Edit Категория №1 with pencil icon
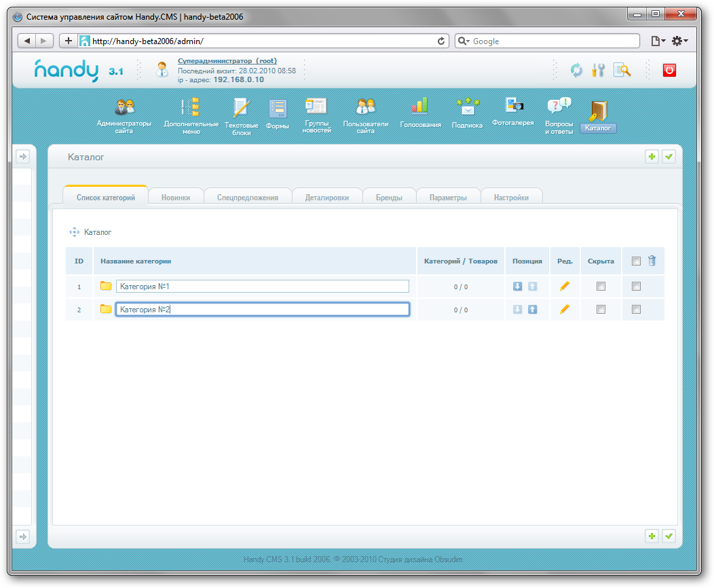Screen dimensions: 714x588 (565, 287)
